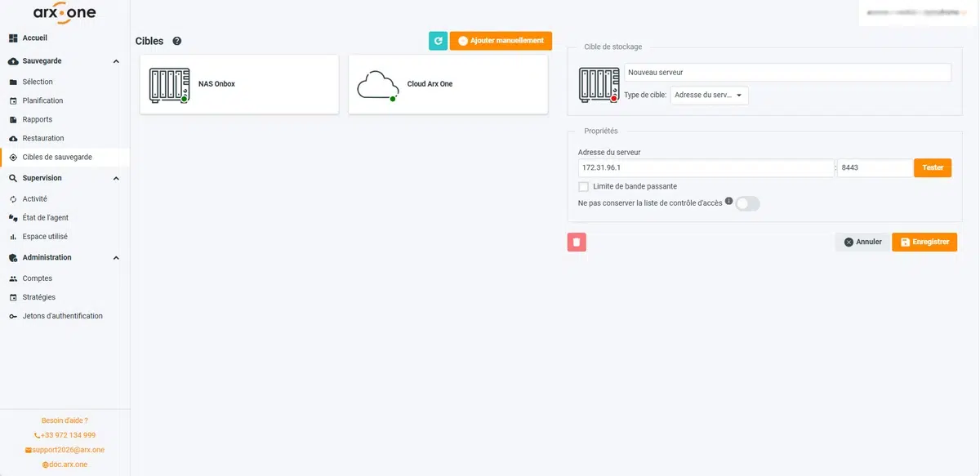Open Jetons d'authentification menu item
980x476 pixels.
[62, 316]
